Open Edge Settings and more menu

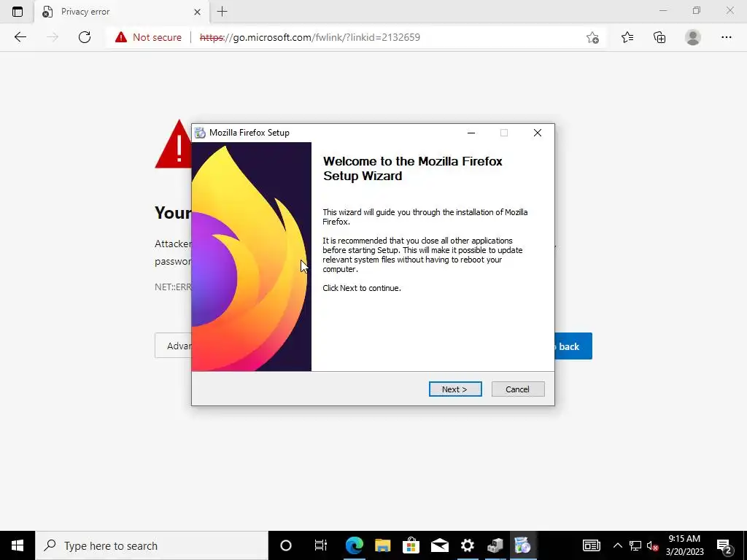[x=726, y=37]
